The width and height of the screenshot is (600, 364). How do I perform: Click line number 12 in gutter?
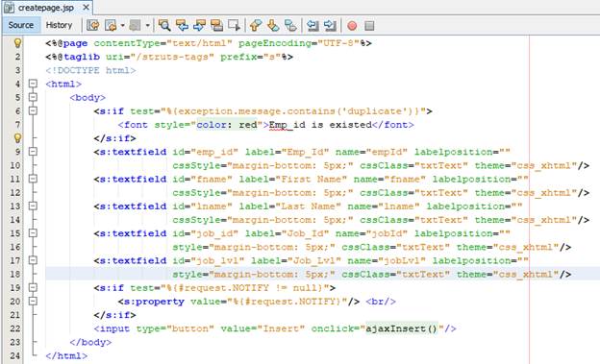15,192
